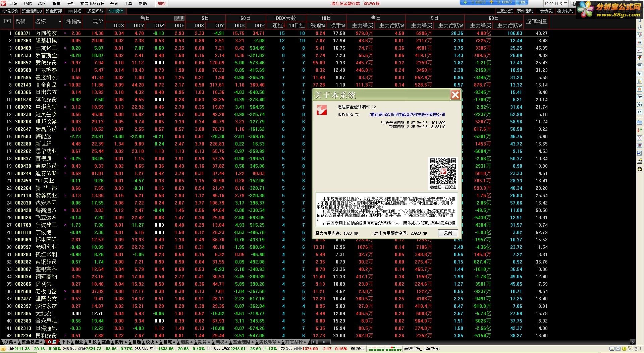Open the 分析 menu

point(71,3)
